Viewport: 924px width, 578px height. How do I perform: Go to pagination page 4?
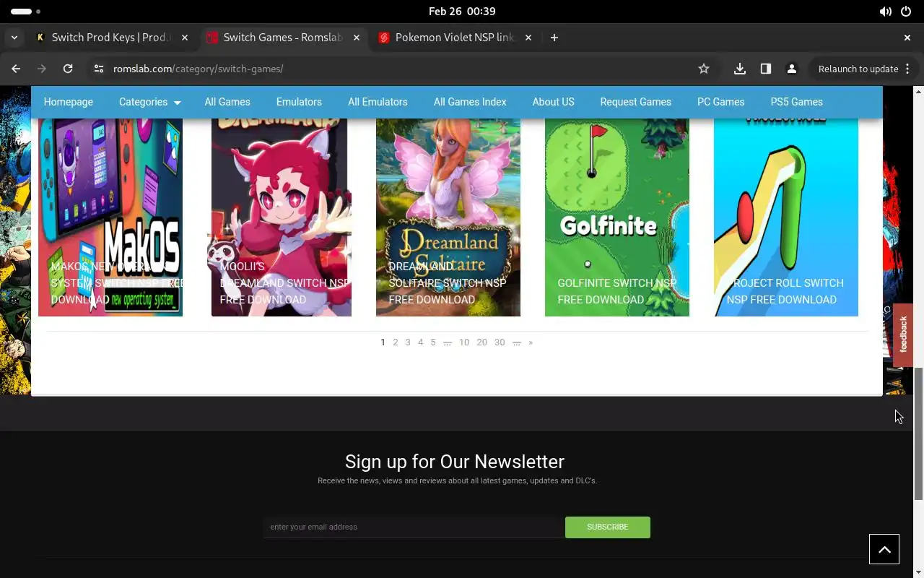click(x=420, y=342)
